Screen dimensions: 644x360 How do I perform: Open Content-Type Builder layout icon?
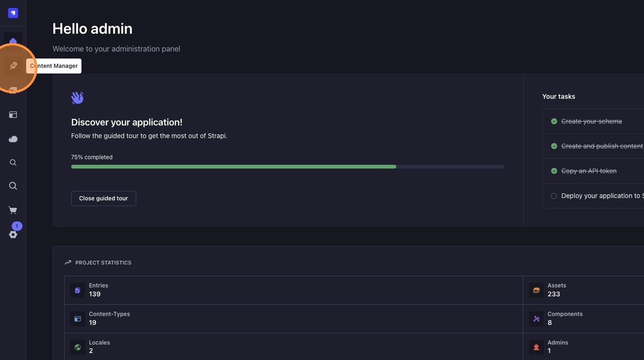click(13, 115)
